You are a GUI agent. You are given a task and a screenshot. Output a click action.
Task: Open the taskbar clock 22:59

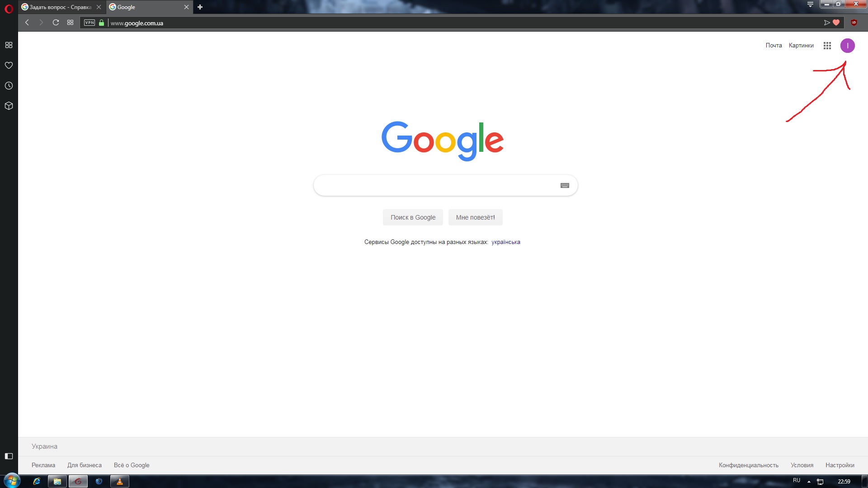844,482
